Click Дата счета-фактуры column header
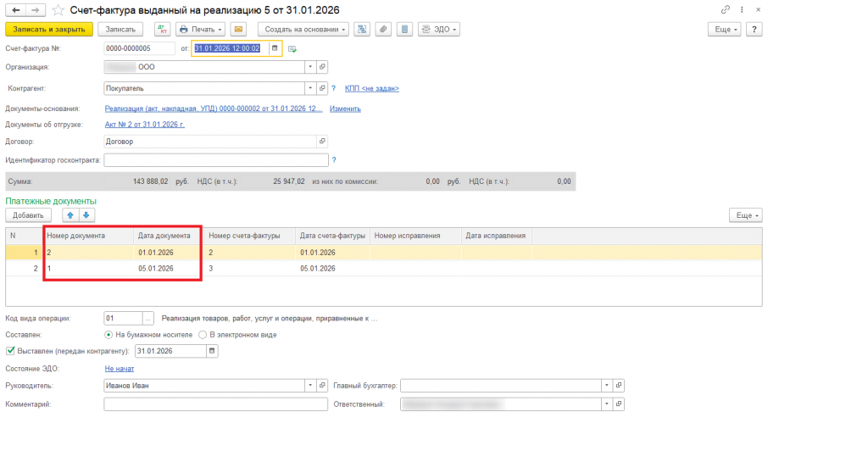This screenshot has height=451, width=868. click(x=332, y=236)
